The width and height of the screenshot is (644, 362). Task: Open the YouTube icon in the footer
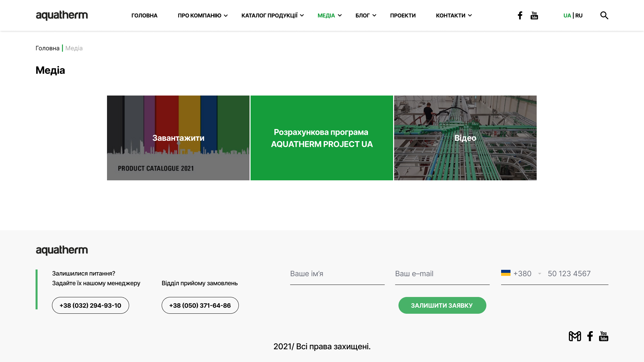[604, 336]
